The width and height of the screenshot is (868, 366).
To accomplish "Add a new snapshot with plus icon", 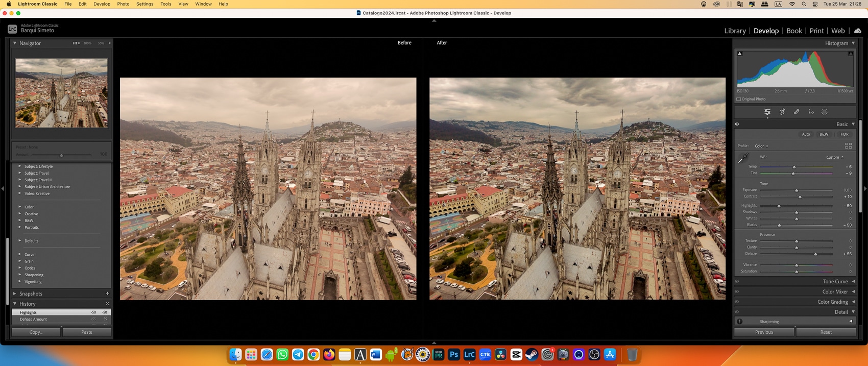I will [107, 294].
